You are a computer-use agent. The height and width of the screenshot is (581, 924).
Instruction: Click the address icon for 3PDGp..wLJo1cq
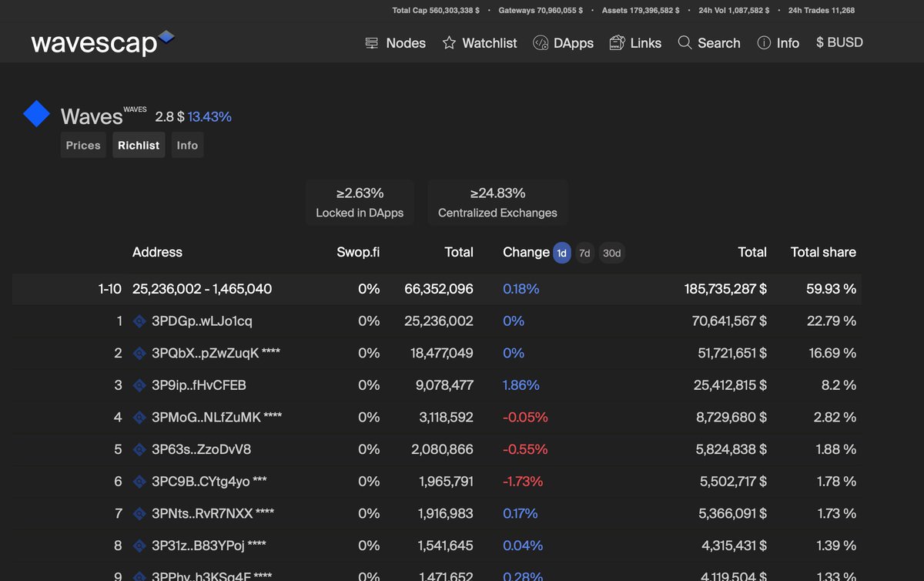tap(139, 321)
